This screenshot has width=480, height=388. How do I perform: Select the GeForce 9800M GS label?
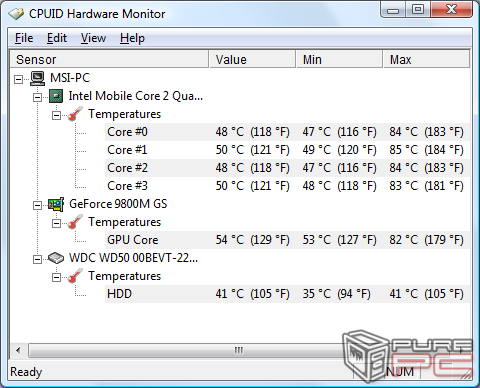point(118,204)
